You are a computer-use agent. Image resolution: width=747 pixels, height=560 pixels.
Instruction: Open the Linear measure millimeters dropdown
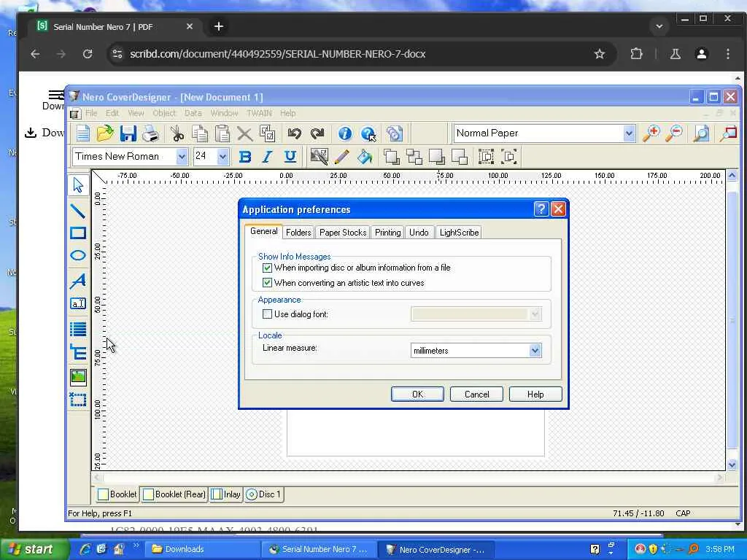[x=535, y=351]
